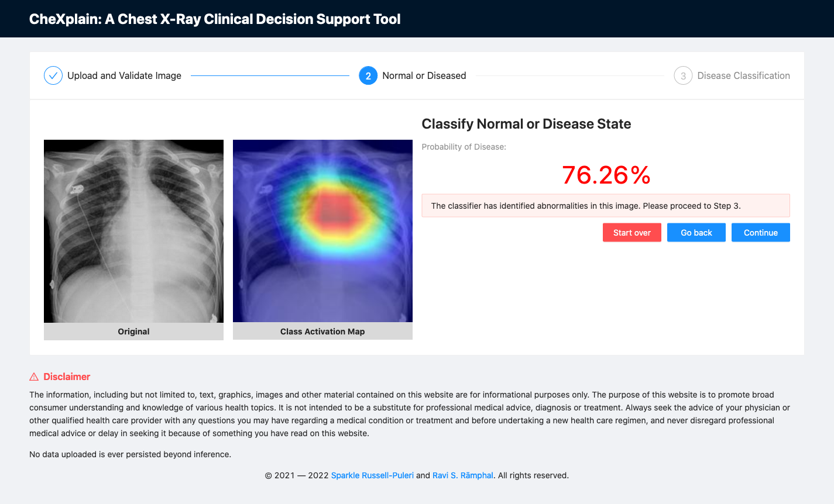The height and width of the screenshot is (504, 834).
Task: Click the Class Activation Map caption
Action: tap(322, 332)
